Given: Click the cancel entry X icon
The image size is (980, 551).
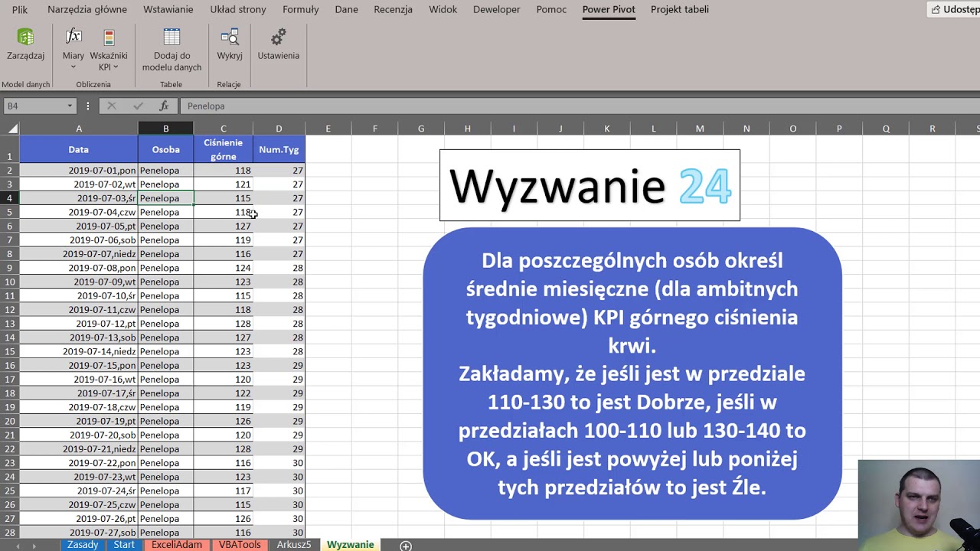Looking at the screenshot, I should point(111,106).
